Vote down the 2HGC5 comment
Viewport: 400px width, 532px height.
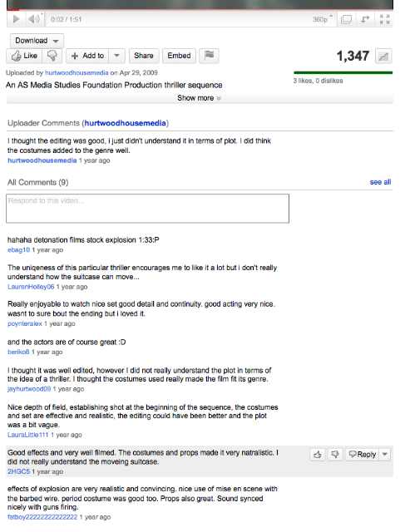click(x=335, y=455)
